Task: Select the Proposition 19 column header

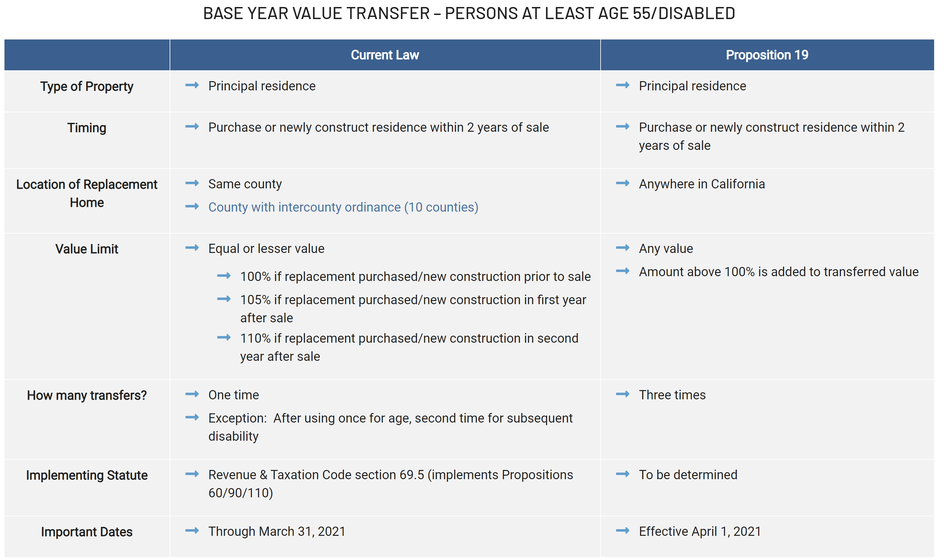Action: (x=767, y=55)
